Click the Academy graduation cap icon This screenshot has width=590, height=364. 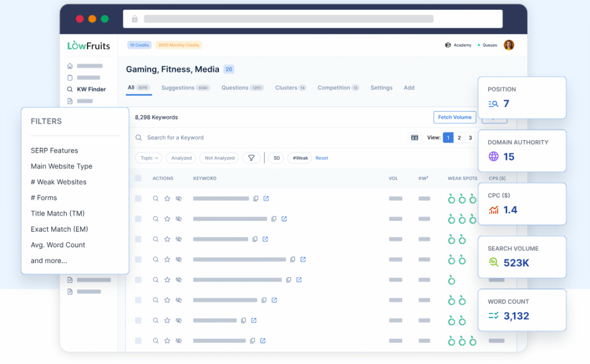tap(449, 45)
